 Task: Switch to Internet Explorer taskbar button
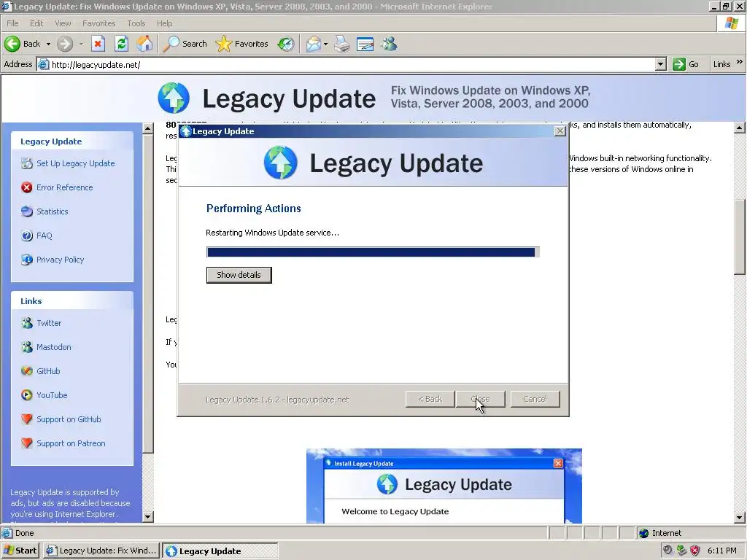[101, 551]
